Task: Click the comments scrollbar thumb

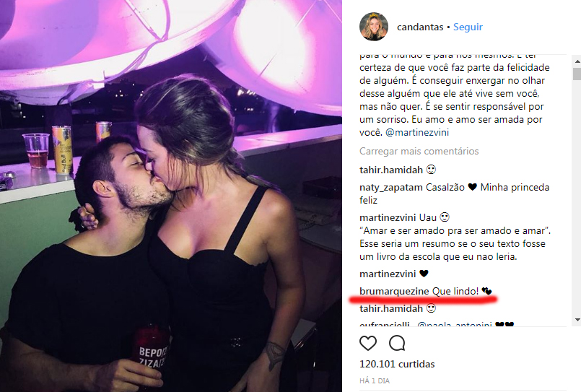Action: 577,74
